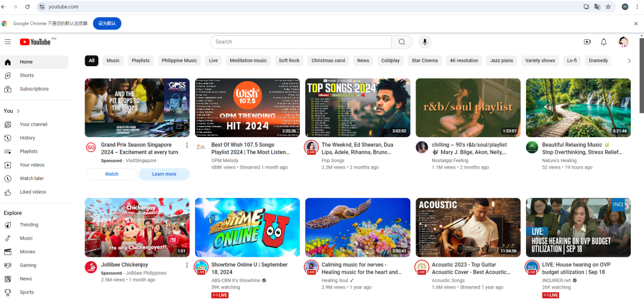Click Learn more on the Singapore ad
Screen dimensions: 644x301
(x=164, y=174)
